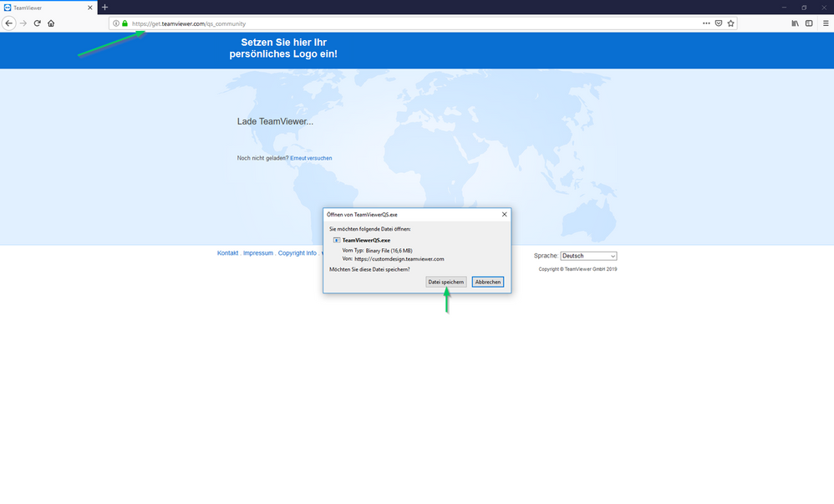Open page actions three-dot menu
This screenshot has height=504, width=834.
(706, 23)
